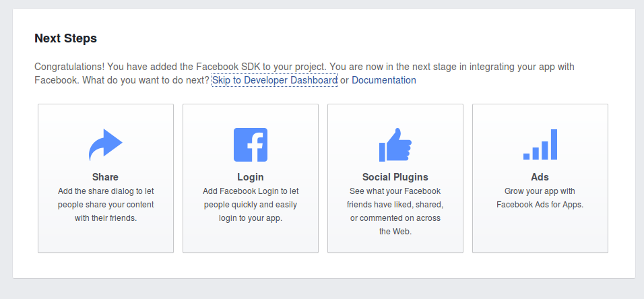This screenshot has width=644, height=299.
Task: Click the thumbs-up Social Plugins icon
Action: 395,145
